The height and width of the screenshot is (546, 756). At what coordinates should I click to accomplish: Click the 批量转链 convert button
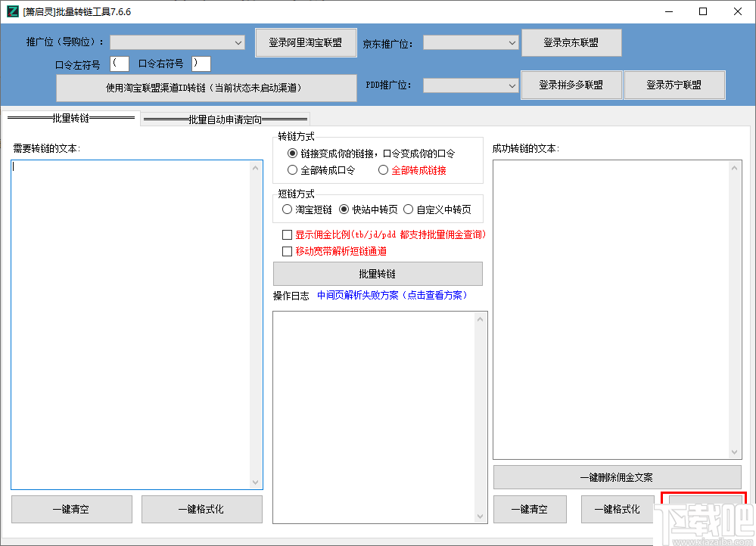click(x=379, y=273)
